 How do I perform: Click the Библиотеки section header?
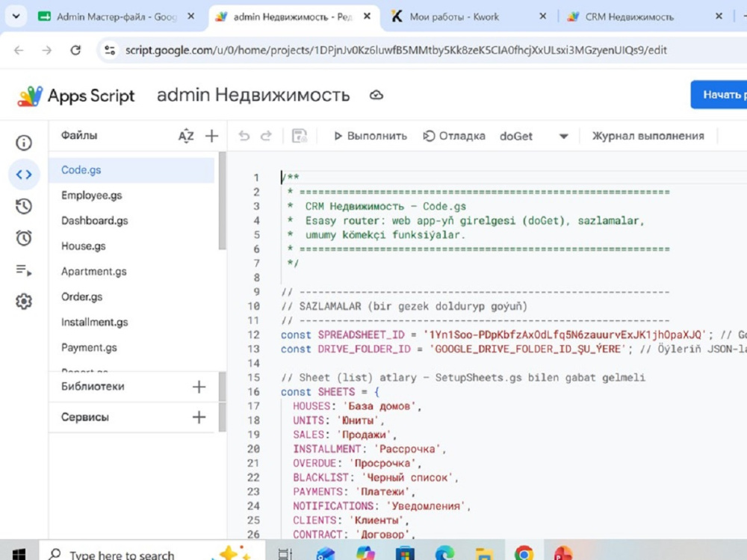tap(93, 387)
